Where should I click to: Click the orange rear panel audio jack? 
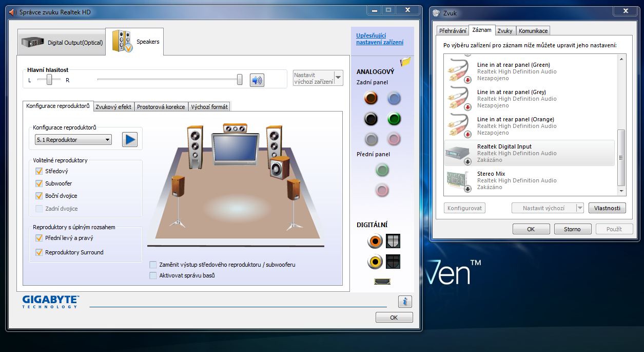click(371, 98)
